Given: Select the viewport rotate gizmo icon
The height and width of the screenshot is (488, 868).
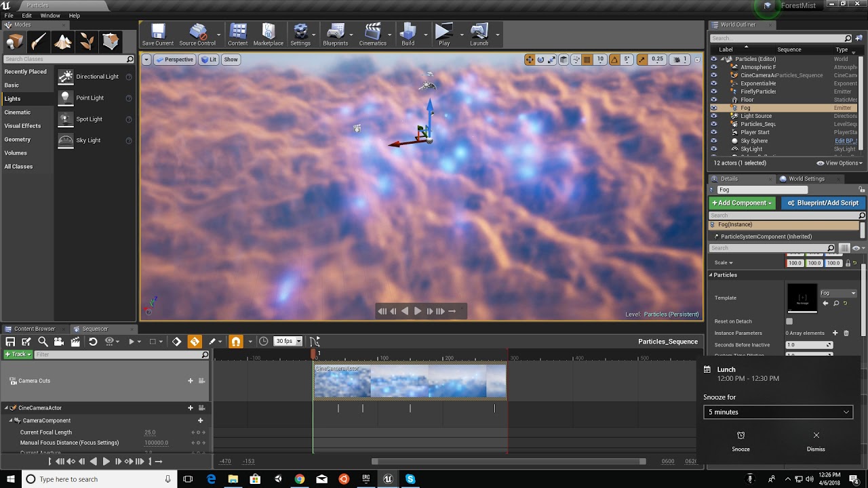Looking at the screenshot, I should [x=540, y=60].
